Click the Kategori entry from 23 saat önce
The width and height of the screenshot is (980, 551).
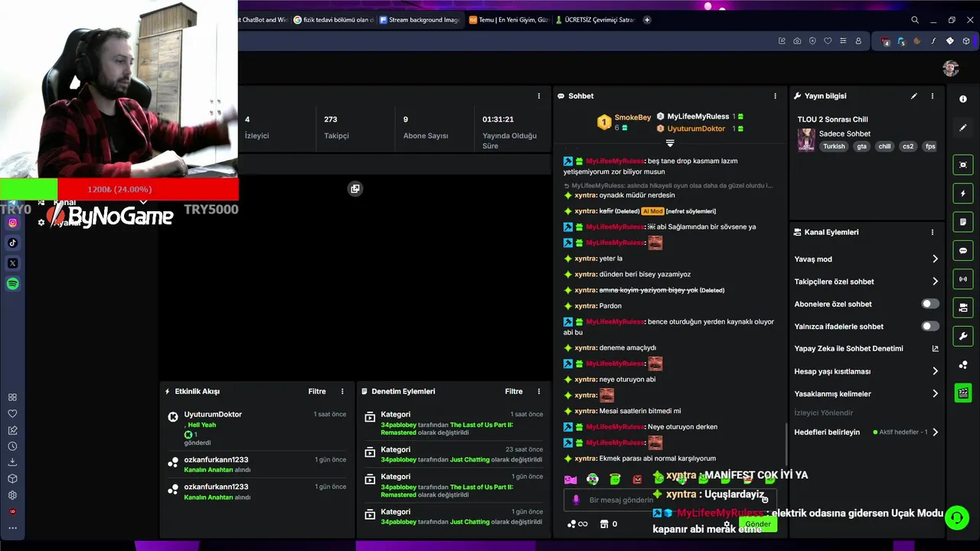point(454,455)
